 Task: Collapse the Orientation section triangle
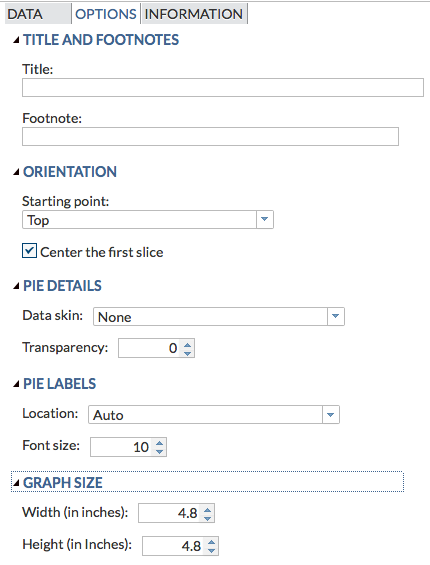(16, 172)
